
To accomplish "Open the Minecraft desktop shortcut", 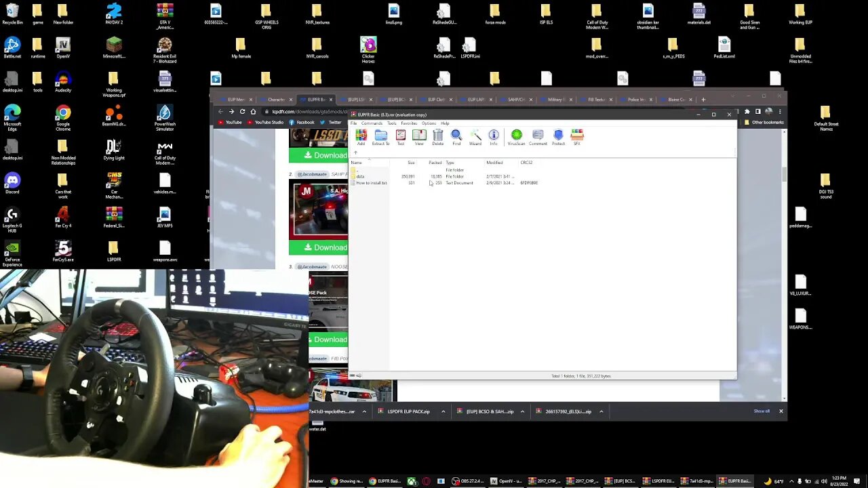I will click(x=114, y=48).
